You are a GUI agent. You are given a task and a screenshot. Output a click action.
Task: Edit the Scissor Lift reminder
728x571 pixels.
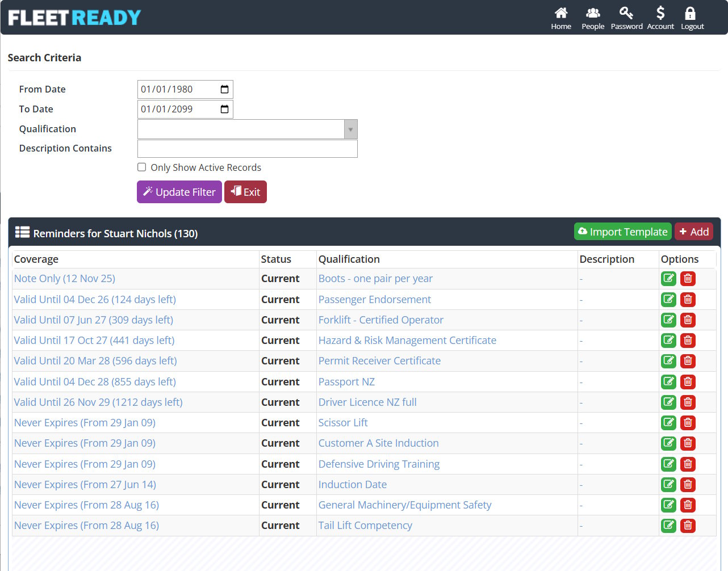tap(669, 423)
